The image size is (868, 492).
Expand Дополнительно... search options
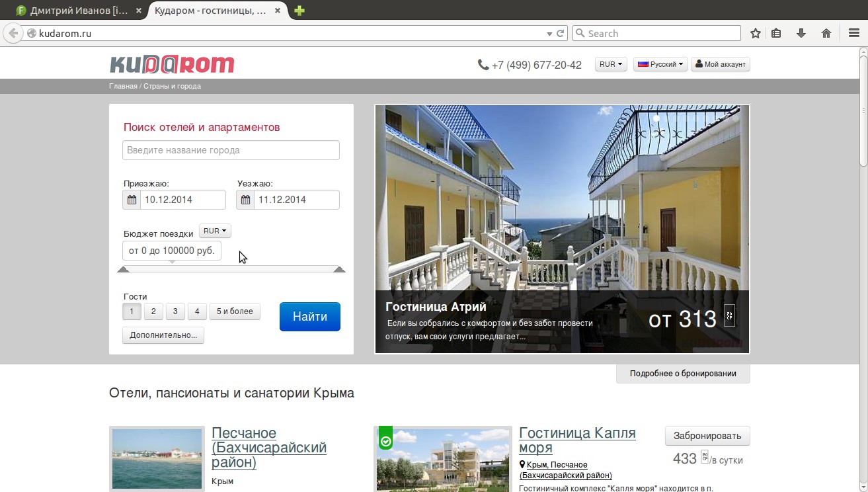tap(163, 335)
